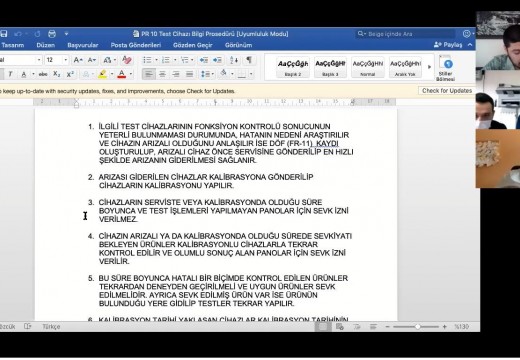Switch to the Görünüm tab
520x360 pixels.
[x=238, y=45]
